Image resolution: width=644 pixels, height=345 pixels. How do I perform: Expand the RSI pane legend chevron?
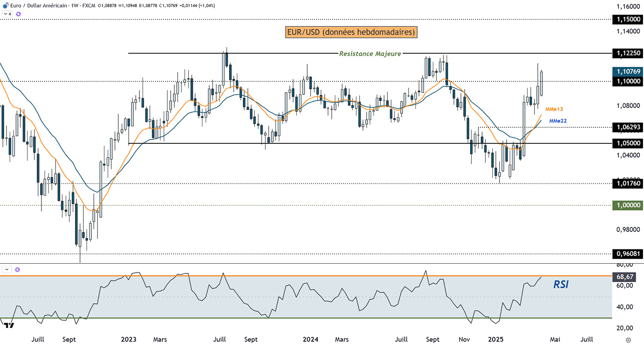(x=7, y=270)
